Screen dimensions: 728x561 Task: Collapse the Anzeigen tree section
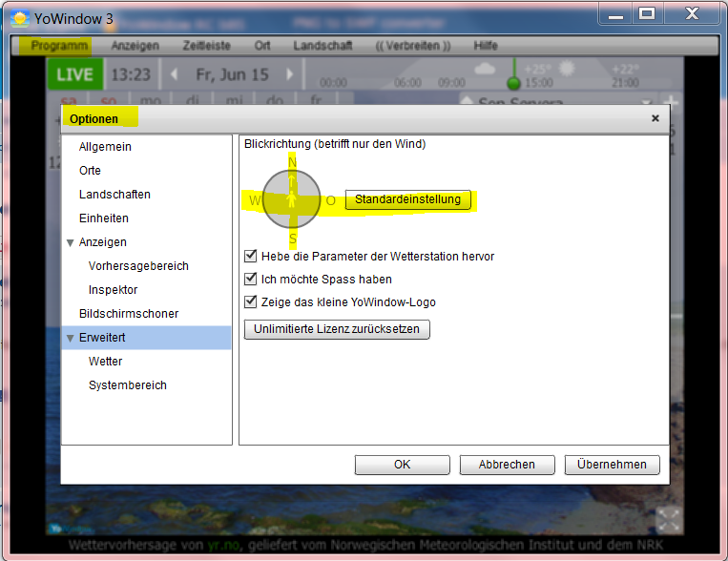[x=70, y=242]
